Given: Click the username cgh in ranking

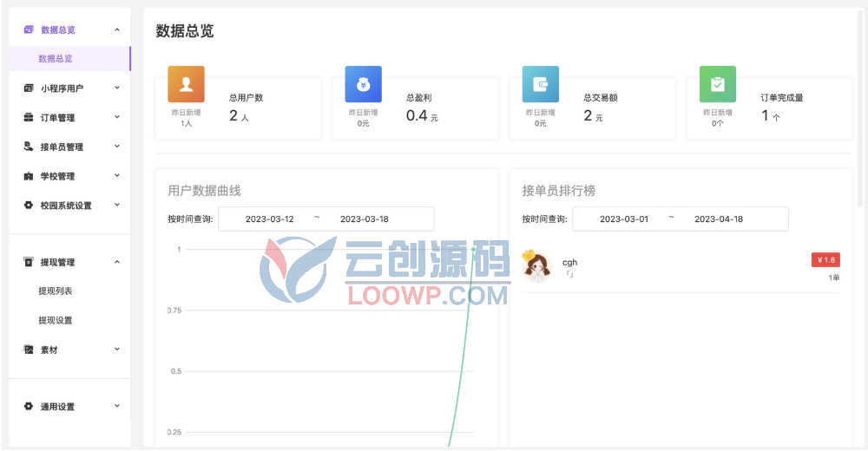Looking at the screenshot, I should tap(569, 262).
